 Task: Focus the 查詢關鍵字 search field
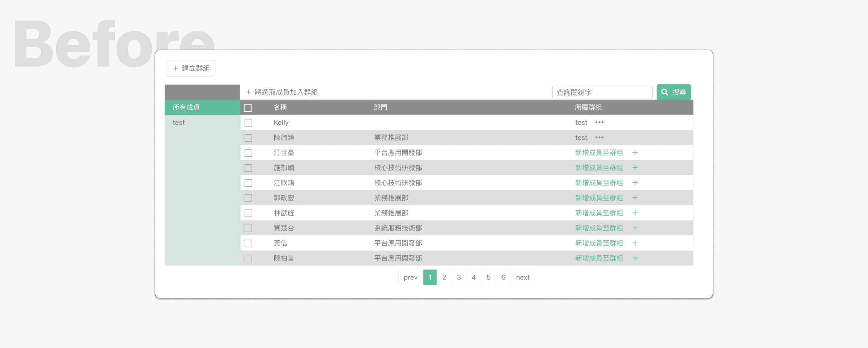coord(602,92)
